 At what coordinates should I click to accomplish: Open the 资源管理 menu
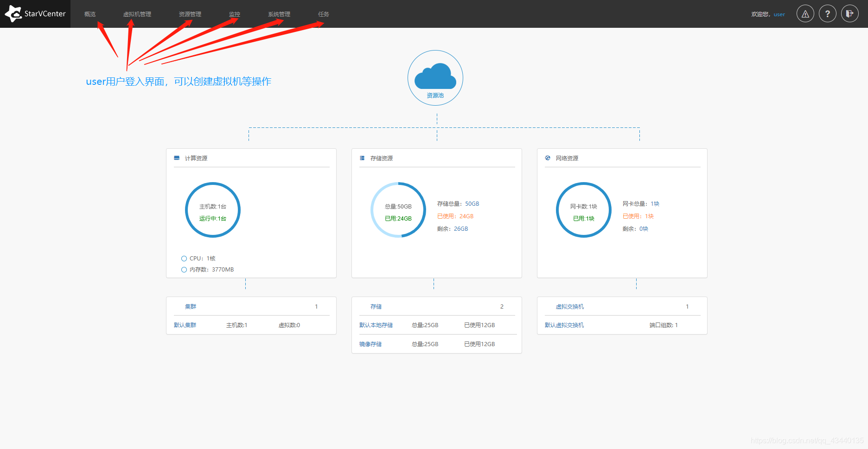pos(190,14)
